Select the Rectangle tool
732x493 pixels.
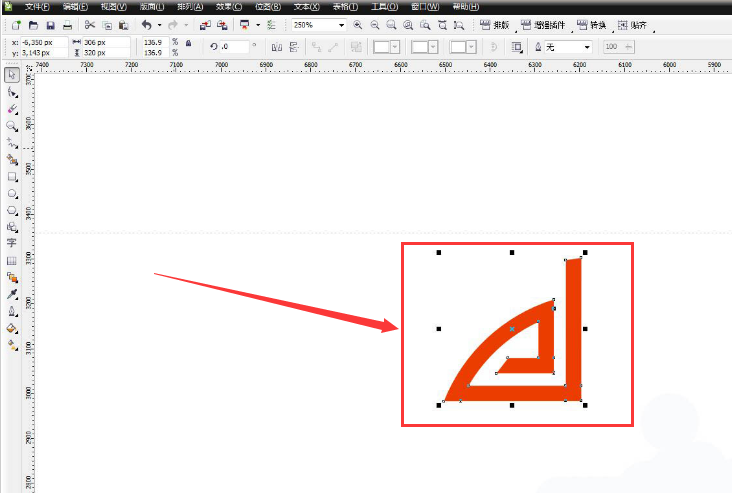pos(12,177)
